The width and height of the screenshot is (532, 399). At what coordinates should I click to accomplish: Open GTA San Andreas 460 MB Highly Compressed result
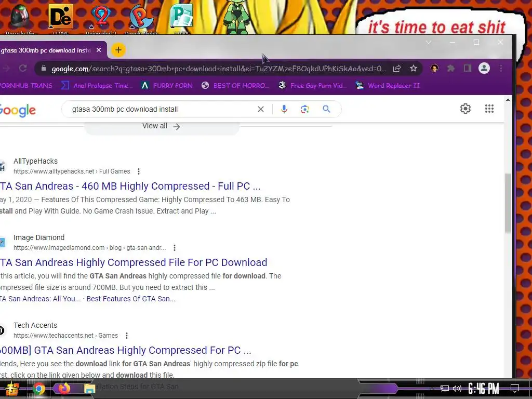click(130, 186)
